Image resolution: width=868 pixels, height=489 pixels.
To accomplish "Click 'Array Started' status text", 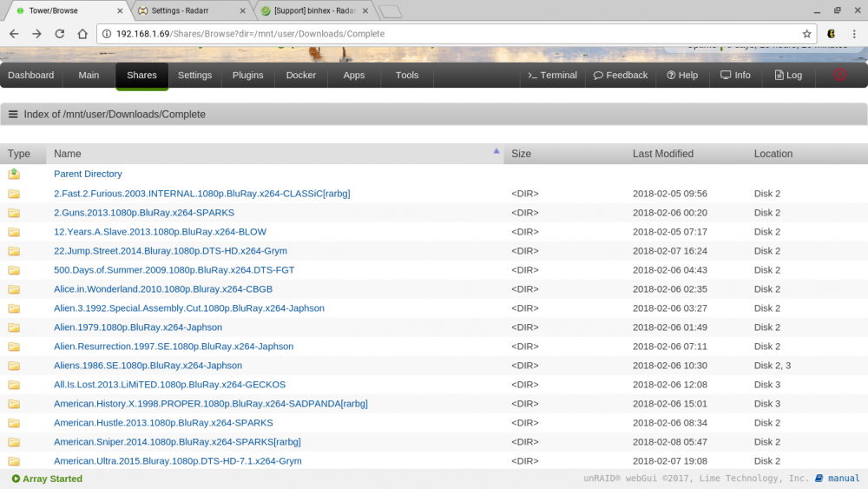I will (53, 479).
